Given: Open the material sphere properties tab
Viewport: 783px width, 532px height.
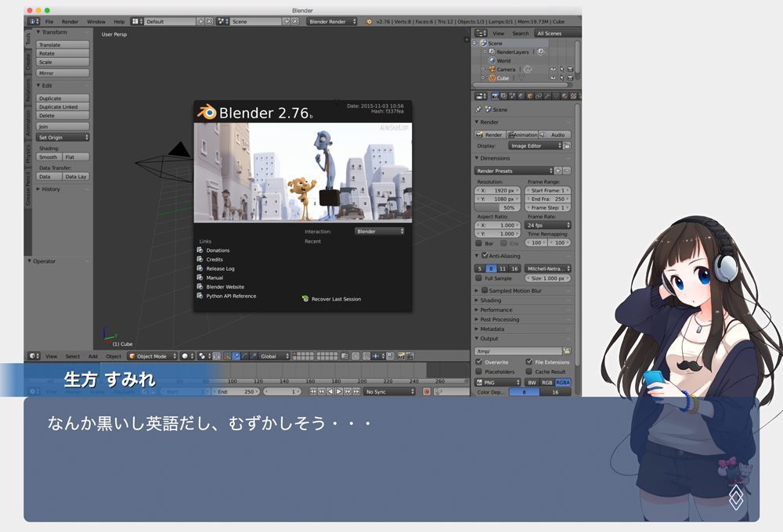Looking at the screenshot, I should 565,95.
